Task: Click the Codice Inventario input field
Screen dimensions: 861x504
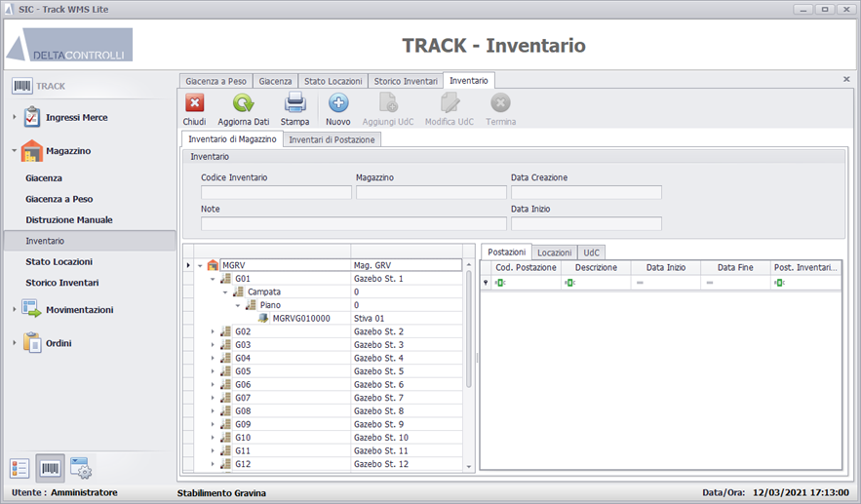Action: coord(276,192)
